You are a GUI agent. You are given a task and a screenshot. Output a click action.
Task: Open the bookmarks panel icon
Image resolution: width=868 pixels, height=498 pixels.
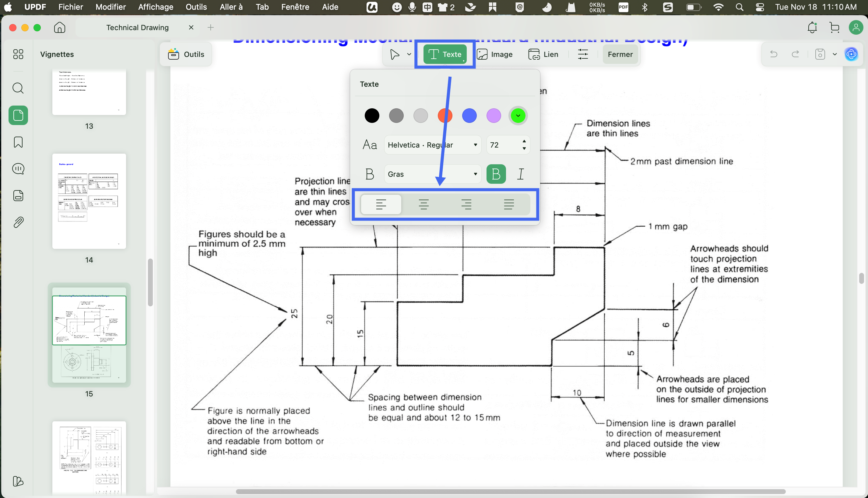(x=18, y=142)
